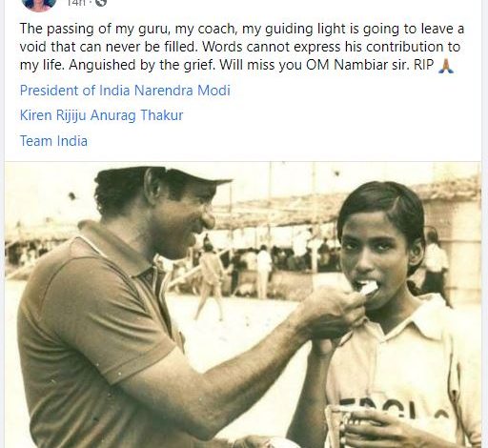Screen dimensions: 488x448
Task: Visit Anurag Thakur's tagged page
Action: pyautogui.click(x=136, y=115)
